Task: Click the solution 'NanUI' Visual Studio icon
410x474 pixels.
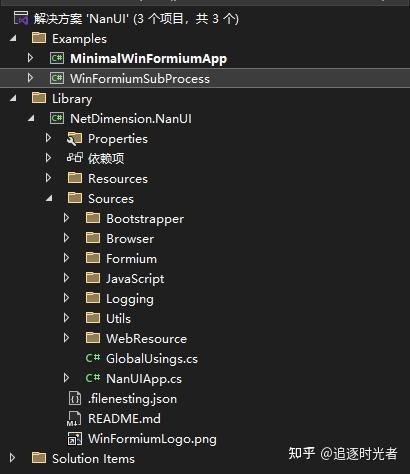Action: 21,18
